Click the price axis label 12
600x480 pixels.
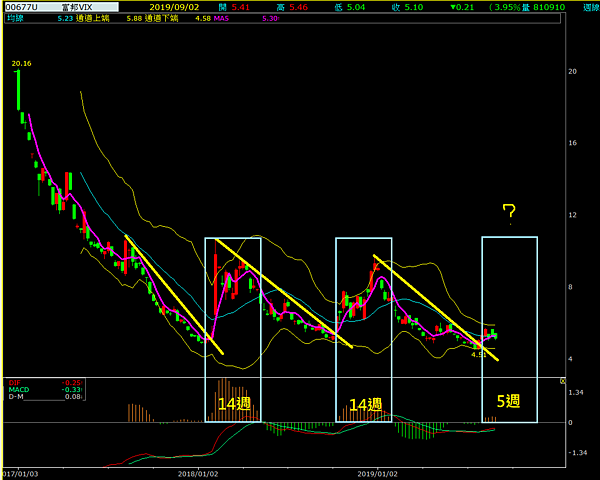click(572, 215)
